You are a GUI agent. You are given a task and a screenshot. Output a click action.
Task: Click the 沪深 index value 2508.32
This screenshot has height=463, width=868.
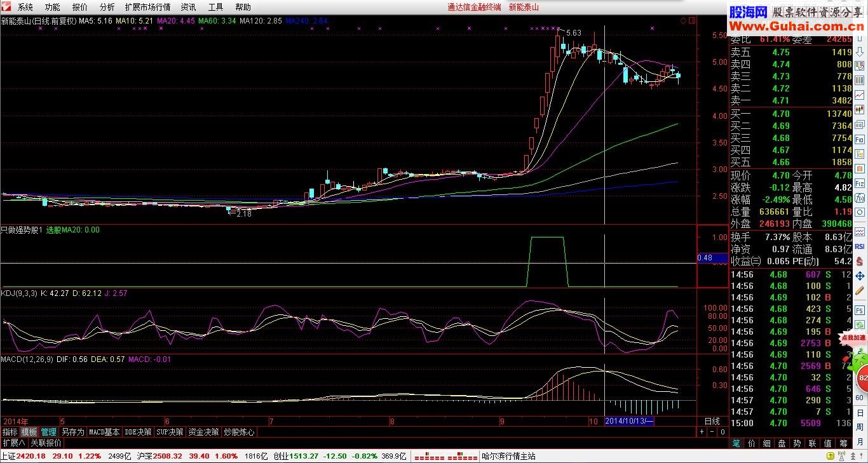point(168,456)
